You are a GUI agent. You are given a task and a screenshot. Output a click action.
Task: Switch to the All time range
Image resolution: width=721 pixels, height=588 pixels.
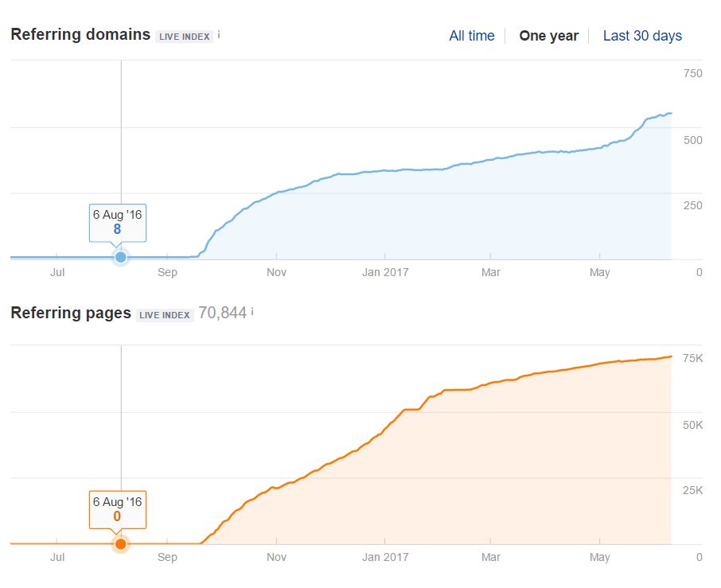(471, 36)
